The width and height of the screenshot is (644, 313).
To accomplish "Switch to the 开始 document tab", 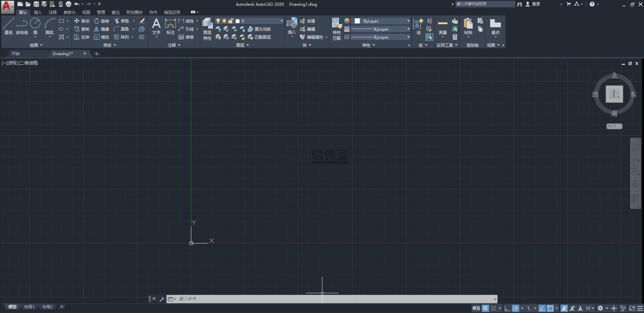I will (15, 54).
